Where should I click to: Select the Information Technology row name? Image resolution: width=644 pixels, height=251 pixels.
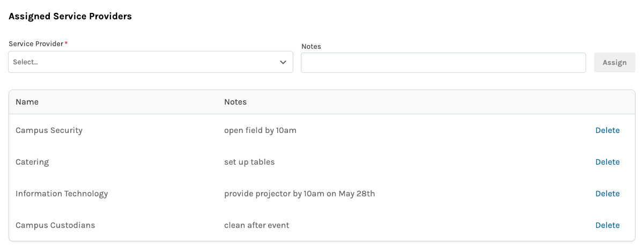[x=62, y=194]
